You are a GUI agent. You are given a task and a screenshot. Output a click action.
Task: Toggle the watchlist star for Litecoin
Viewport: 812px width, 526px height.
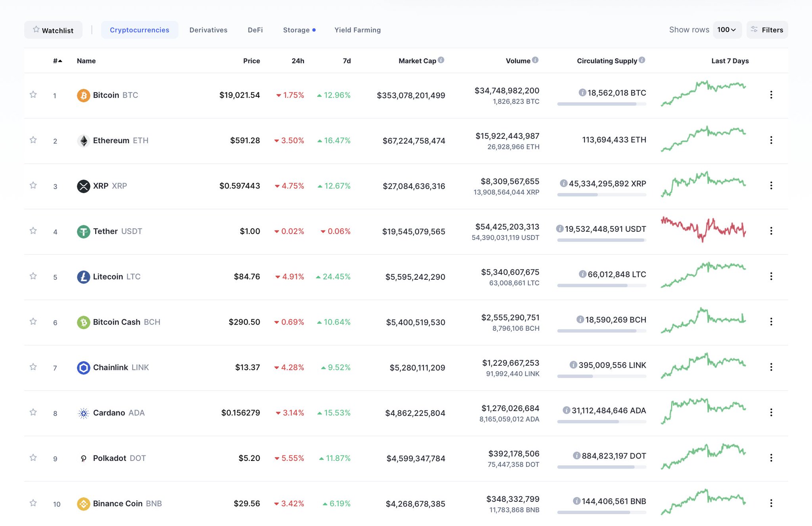(33, 276)
